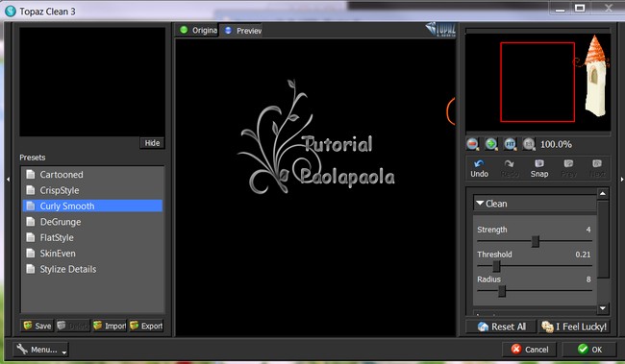Click the main preview image area
625x364 pixels.
coord(315,187)
